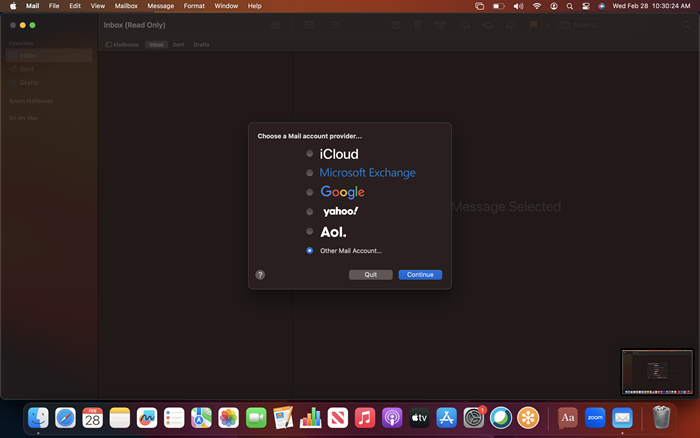Open the Format menu
The height and width of the screenshot is (438, 700).
tap(194, 6)
